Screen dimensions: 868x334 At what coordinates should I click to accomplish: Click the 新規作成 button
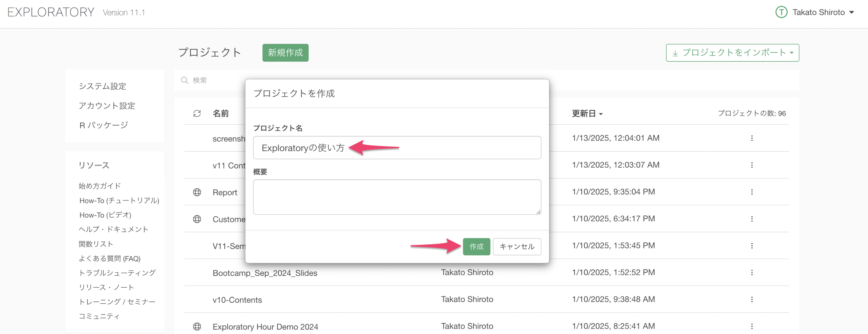coord(286,53)
